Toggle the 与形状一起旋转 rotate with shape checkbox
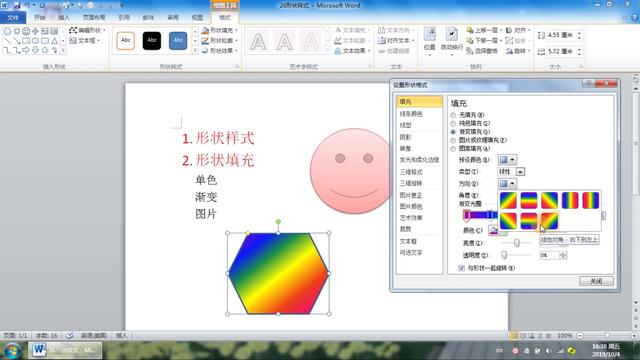Viewport: 640px width, 360px height. click(x=462, y=268)
